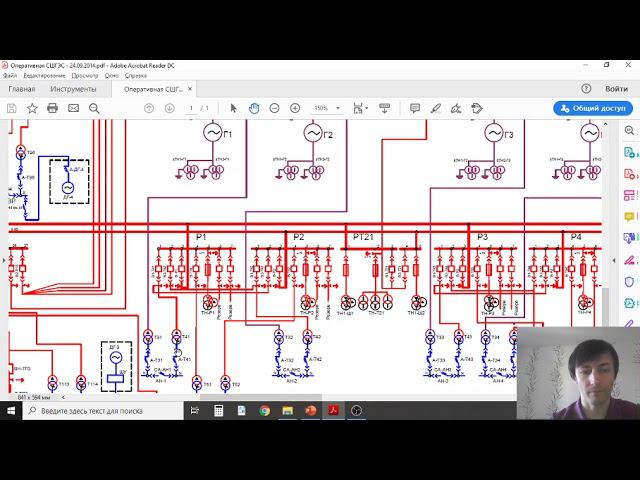Open fit page options icon
The height and width of the screenshot is (480, 640).
click(x=360, y=108)
